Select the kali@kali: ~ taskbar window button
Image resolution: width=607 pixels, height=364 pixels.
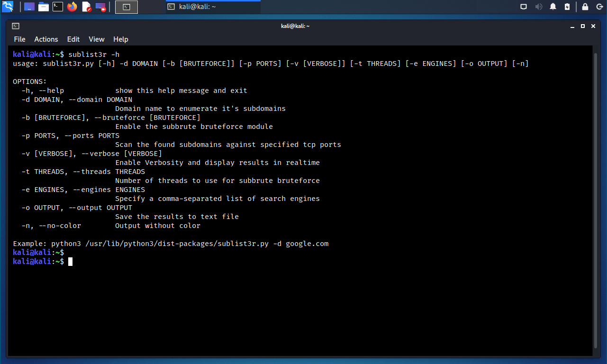click(x=213, y=7)
